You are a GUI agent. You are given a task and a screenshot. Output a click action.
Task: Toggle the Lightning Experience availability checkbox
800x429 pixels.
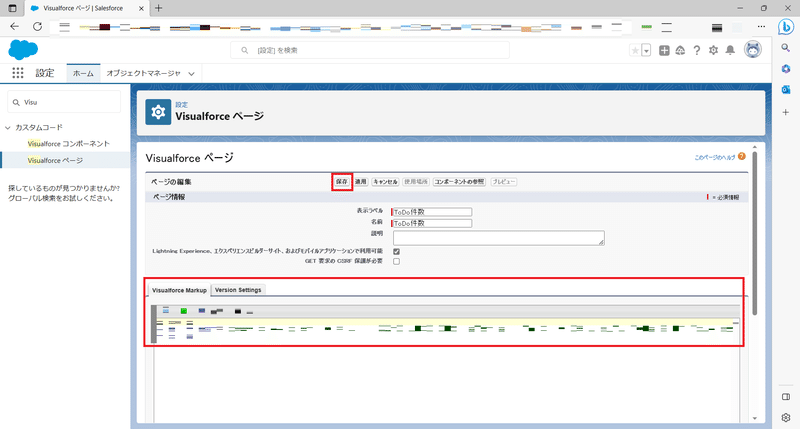[396, 251]
